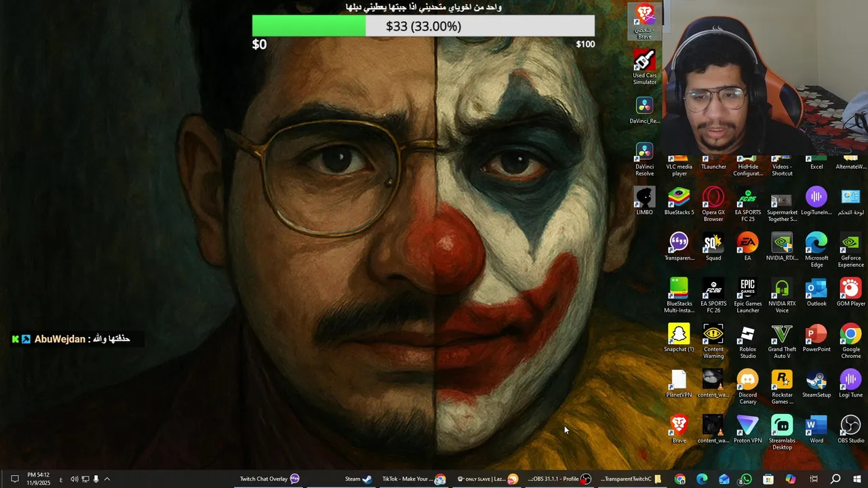
Task: Open the SteamSetup installer icon
Action: (816, 384)
